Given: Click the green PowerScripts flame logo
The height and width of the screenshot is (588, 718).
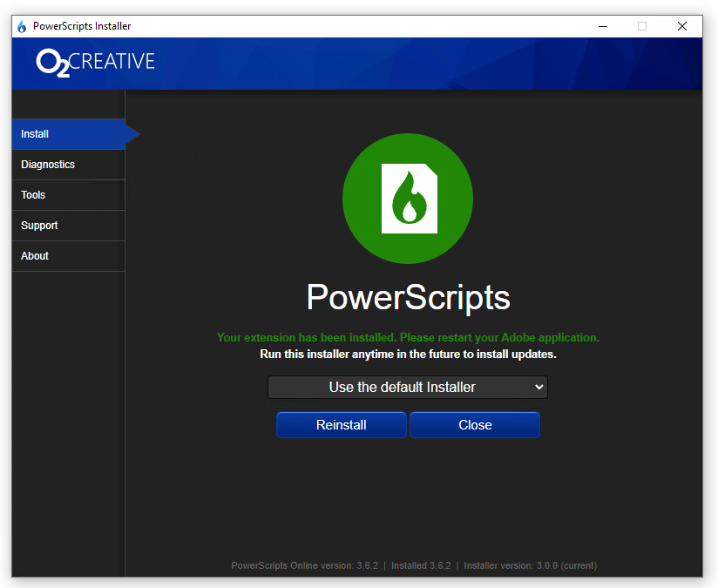Looking at the screenshot, I should 408,199.
